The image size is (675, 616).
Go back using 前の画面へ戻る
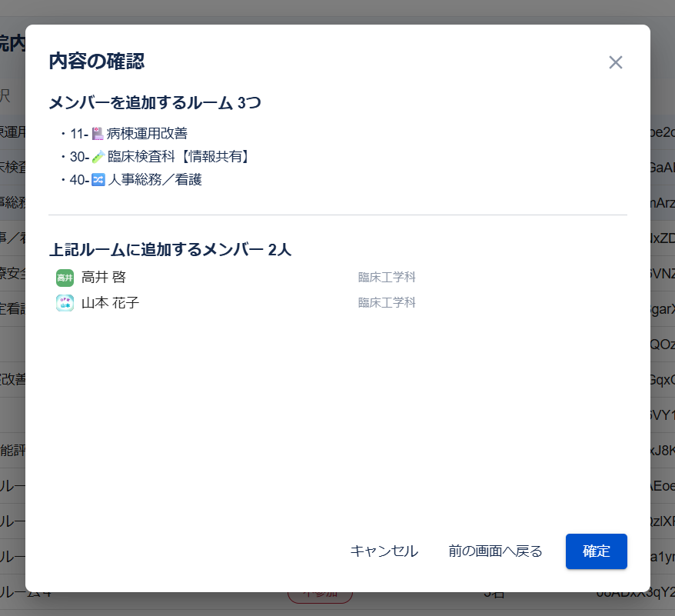tap(495, 551)
